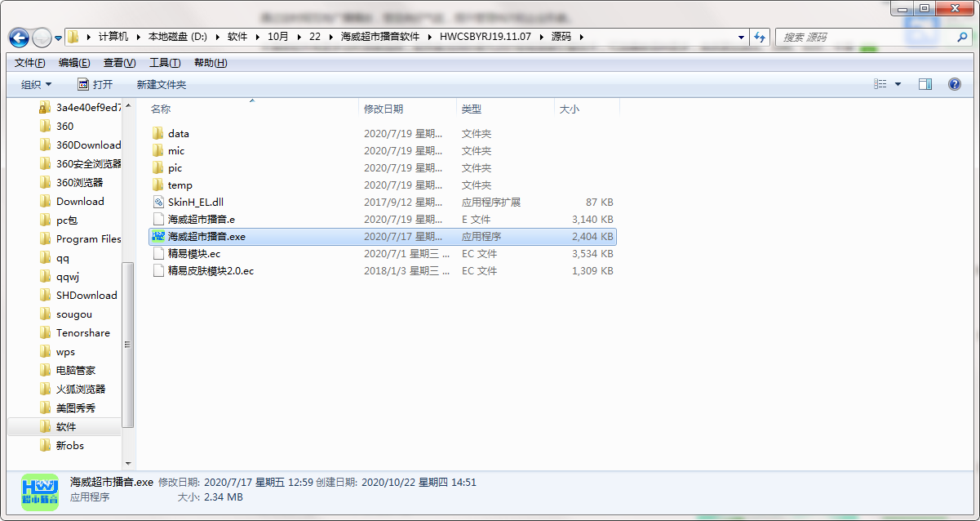Expand the 组织 dropdown menu
980x521 pixels.
(x=36, y=84)
